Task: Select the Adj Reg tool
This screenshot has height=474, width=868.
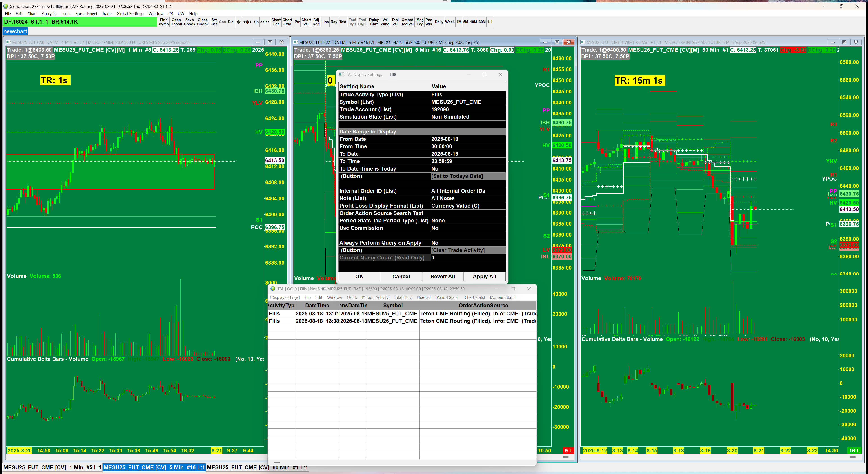Action: 316,22
